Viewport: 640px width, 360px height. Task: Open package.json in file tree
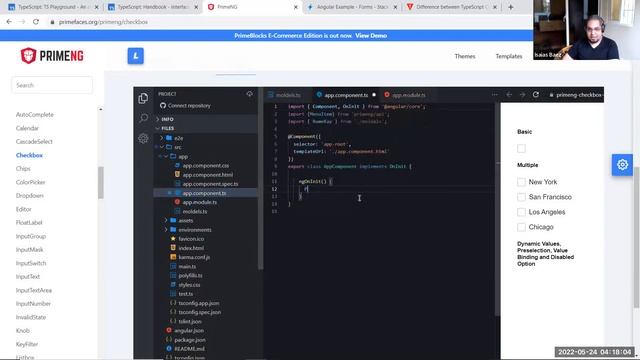click(190, 340)
